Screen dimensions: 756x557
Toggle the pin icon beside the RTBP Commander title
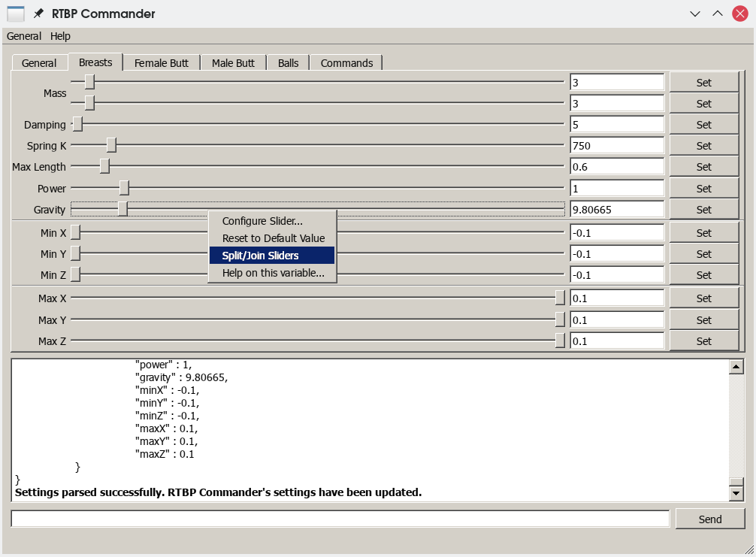click(38, 14)
